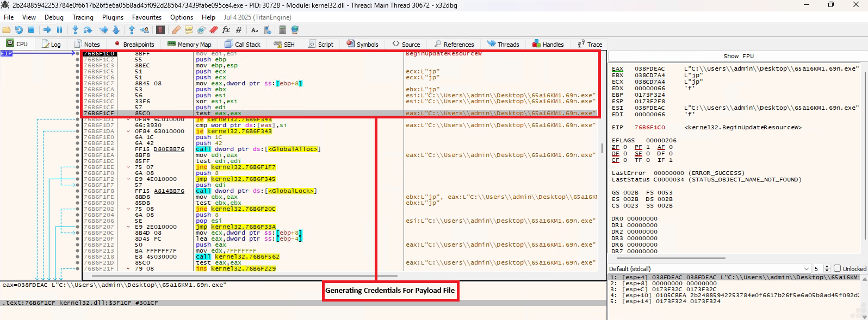
Task: Pause execution with the pause icon
Action: [60, 30]
